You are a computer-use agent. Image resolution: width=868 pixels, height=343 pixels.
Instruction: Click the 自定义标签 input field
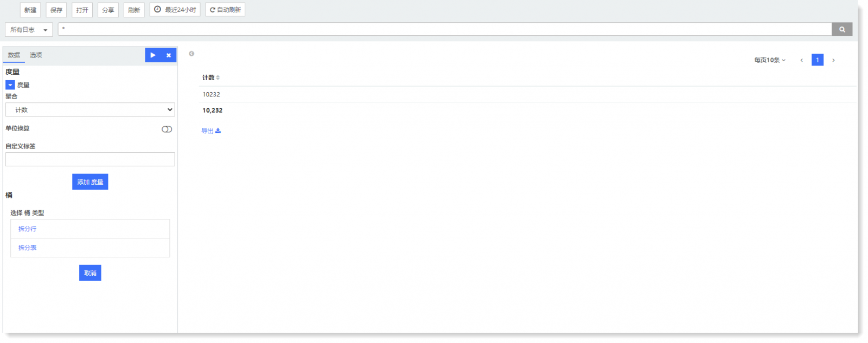point(90,159)
